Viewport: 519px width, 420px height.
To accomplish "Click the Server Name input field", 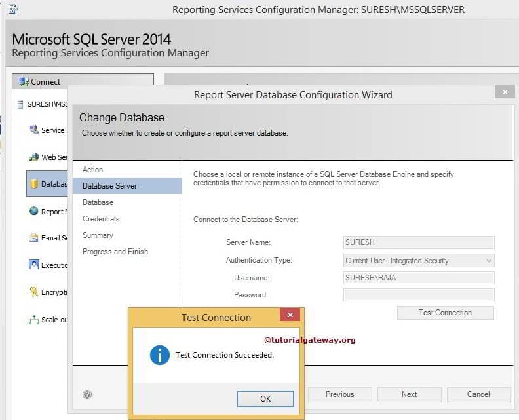I will (418, 242).
